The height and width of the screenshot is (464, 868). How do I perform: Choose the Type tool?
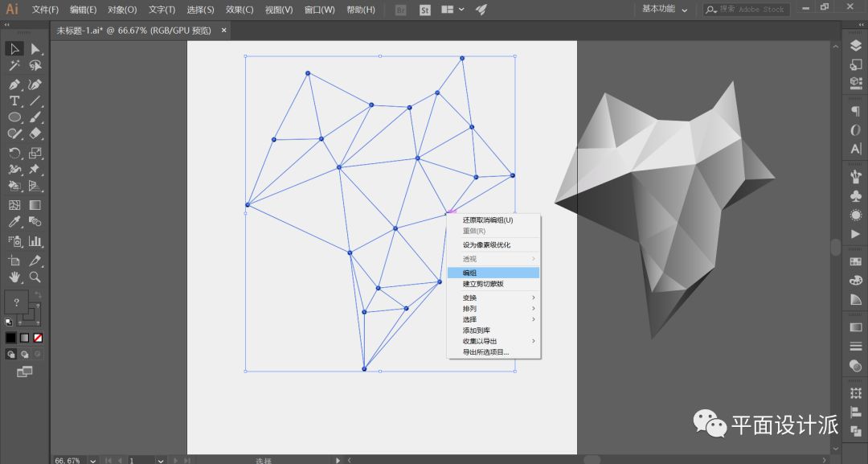coord(14,101)
